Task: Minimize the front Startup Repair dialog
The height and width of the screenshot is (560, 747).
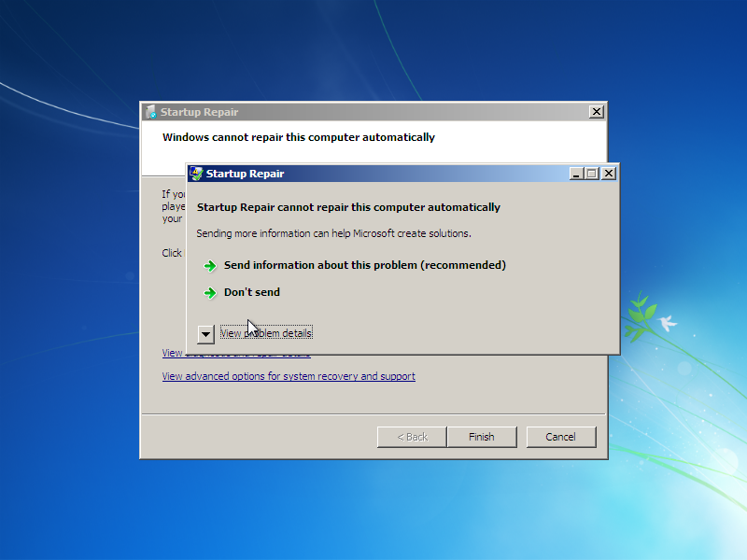Action: [x=576, y=174]
